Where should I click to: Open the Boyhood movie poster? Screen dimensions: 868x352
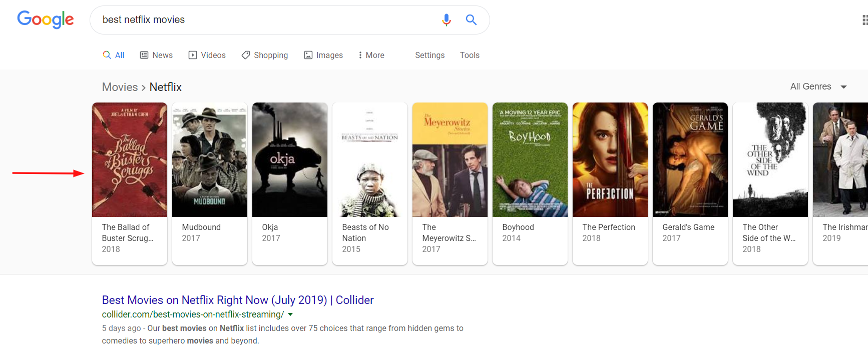530,160
